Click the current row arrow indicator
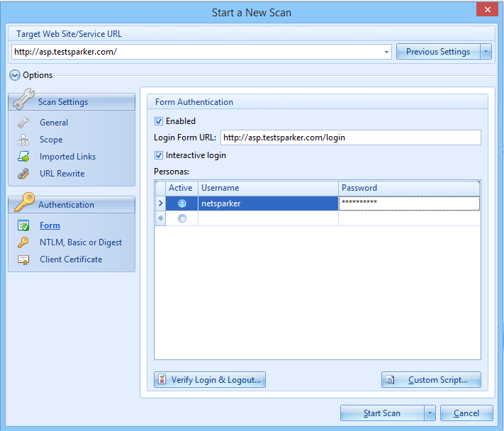The width and height of the screenshot is (504, 431). tap(160, 203)
